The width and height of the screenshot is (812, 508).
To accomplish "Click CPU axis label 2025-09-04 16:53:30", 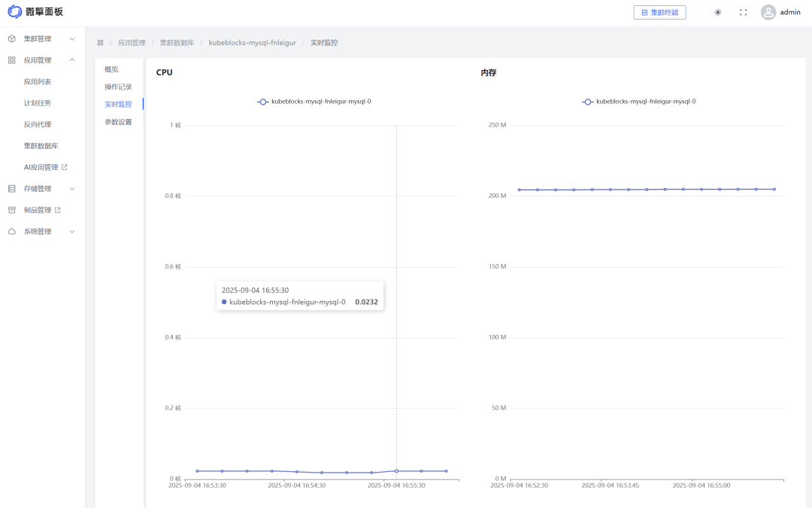I will [197, 485].
